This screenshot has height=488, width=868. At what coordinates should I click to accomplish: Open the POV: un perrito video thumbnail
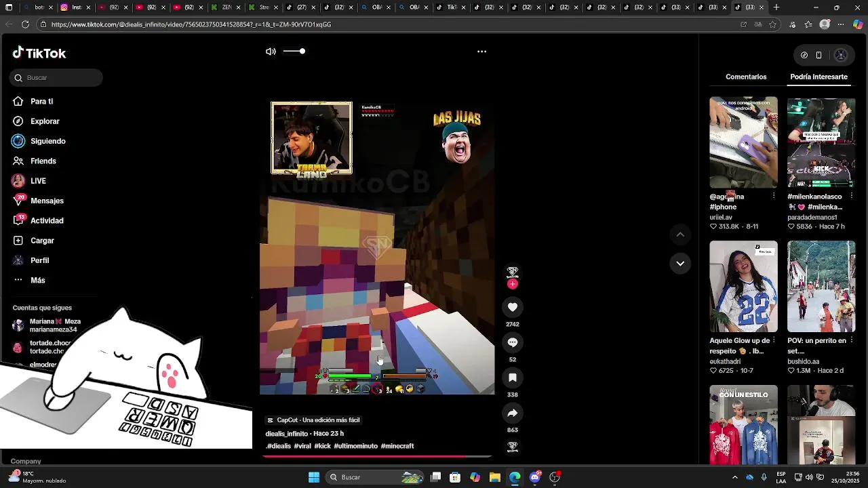tap(821, 287)
